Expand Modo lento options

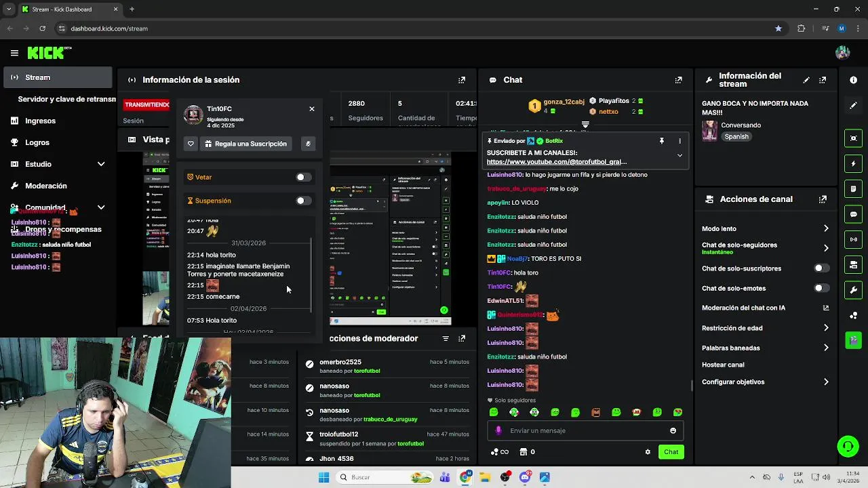826,228
